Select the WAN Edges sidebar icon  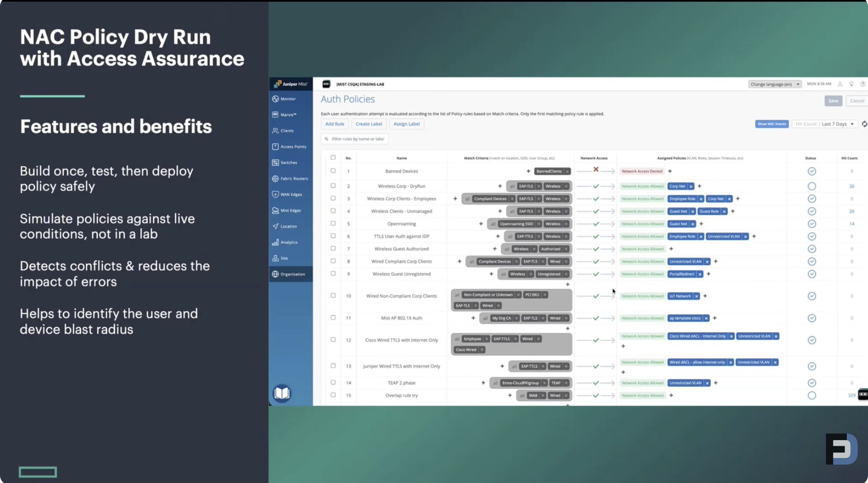click(275, 194)
